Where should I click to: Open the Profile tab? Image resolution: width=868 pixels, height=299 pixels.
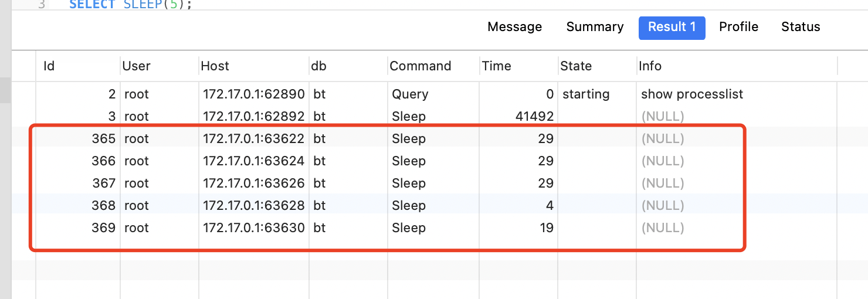(x=738, y=27)
